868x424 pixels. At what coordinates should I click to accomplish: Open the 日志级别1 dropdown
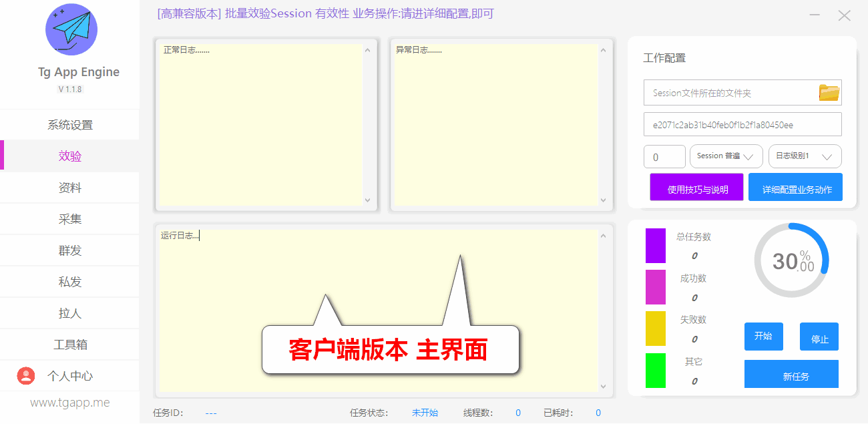pyautogui.click(x=805, y=156)
